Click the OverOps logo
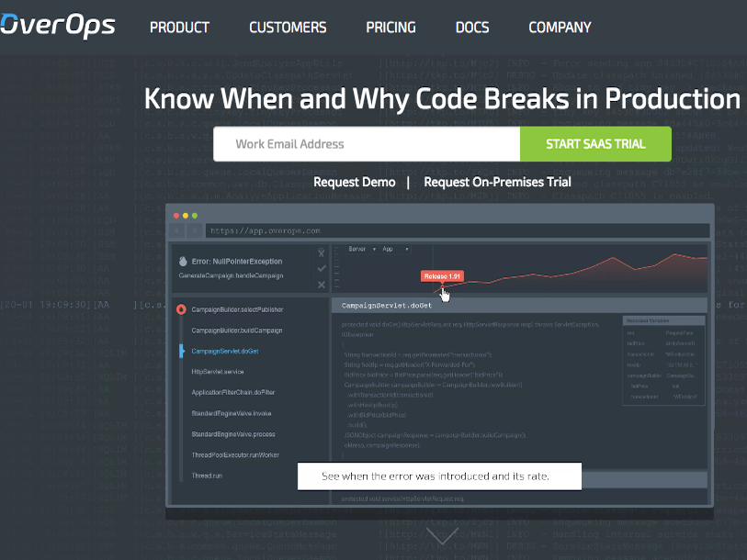The width and height of the screenshot is (747, 560). click(x=57, y=26)
